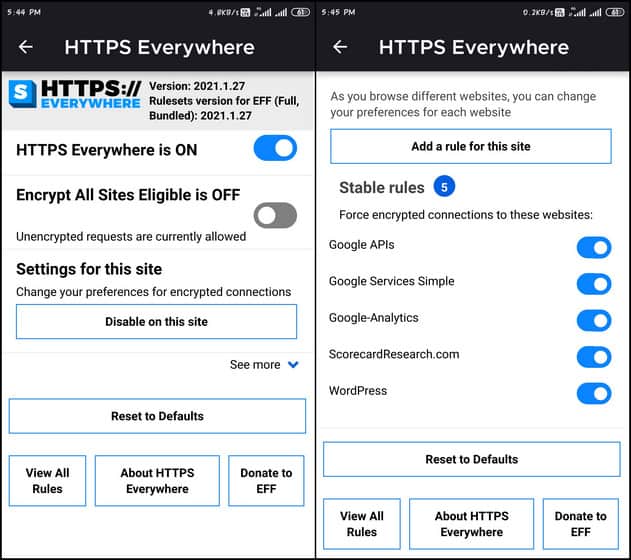Click the Version: 2021.1.27 text
This screenshot has height=560, width=631.
tap(197, 86)
